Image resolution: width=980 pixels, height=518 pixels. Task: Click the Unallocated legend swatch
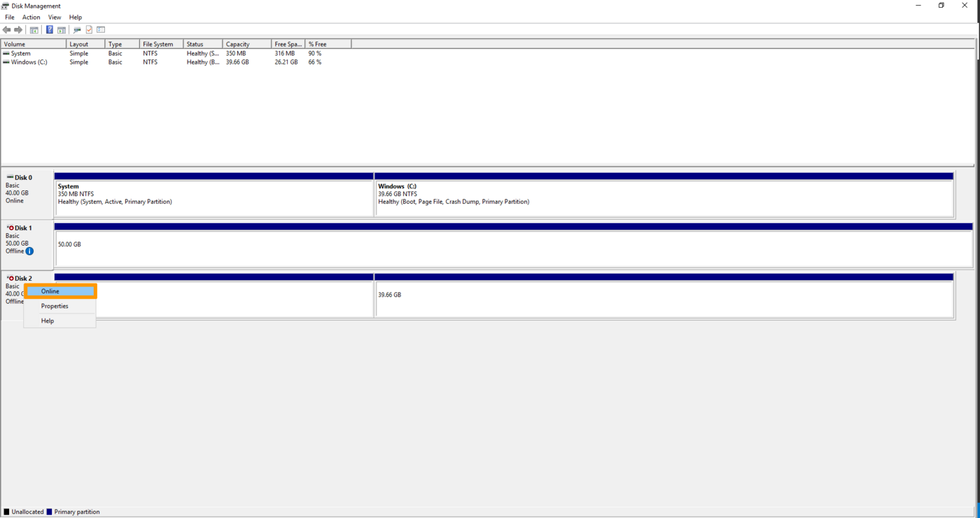(5, 512)
